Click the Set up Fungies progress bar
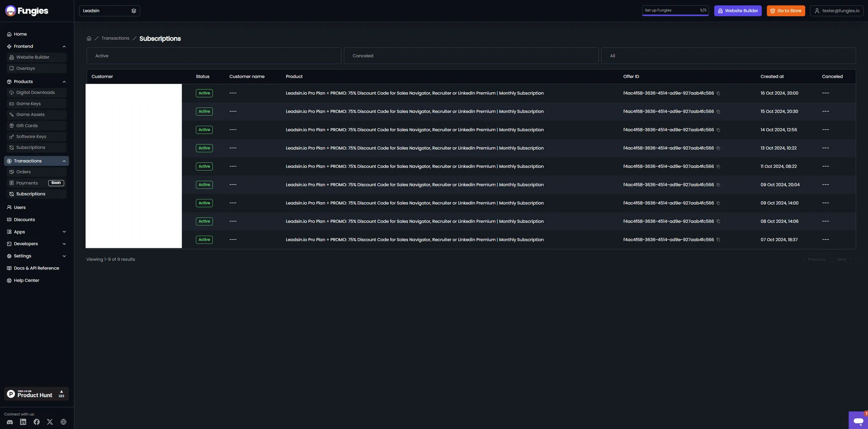The image size is (868, 429). (x=675, y=11)
